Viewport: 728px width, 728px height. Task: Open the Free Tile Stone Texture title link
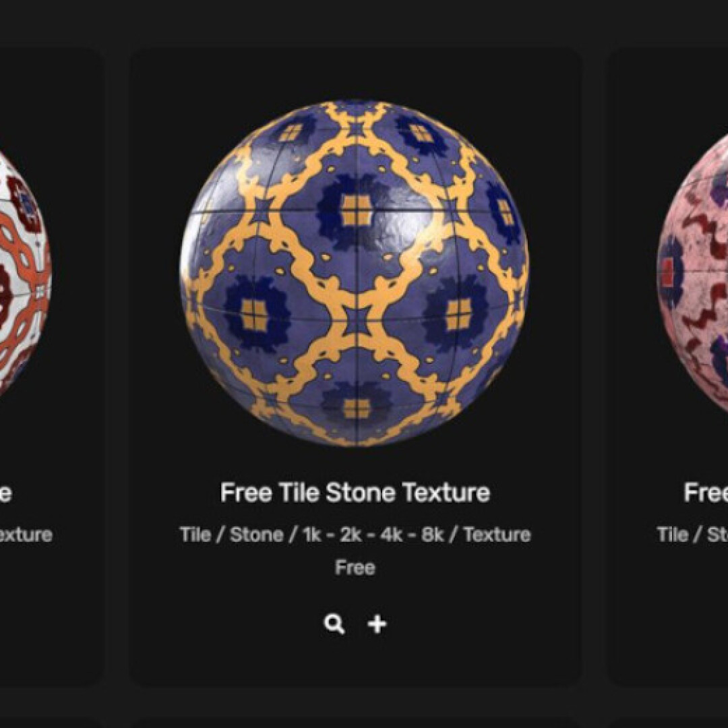pos(355,492)
